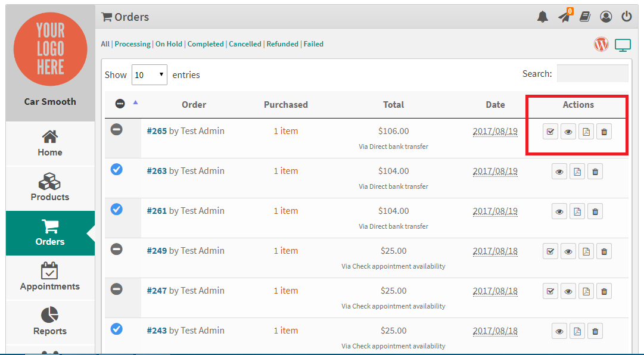Open the user profile icon
The height and width of the screenshot is (355, 644).
point(606,17)
